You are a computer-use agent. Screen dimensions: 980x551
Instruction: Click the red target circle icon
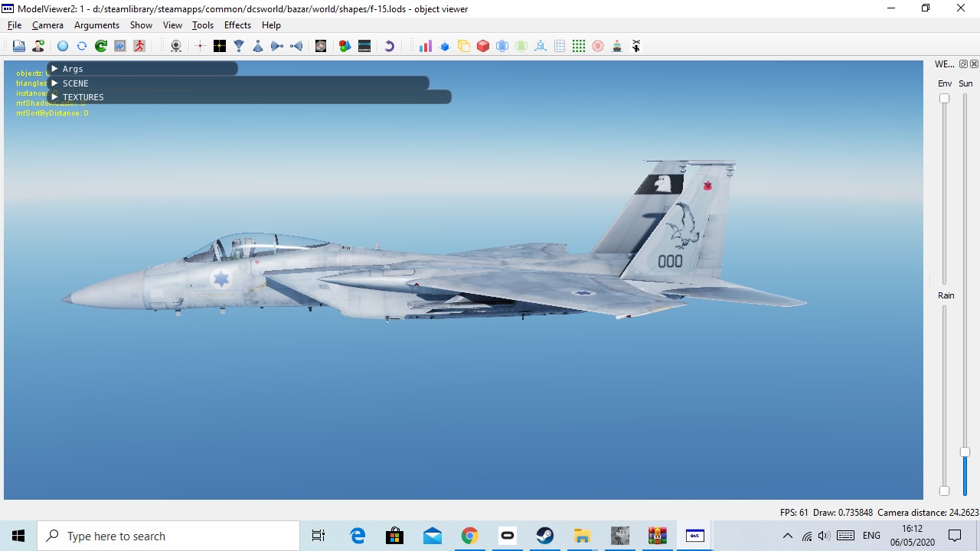click(598, 46)
